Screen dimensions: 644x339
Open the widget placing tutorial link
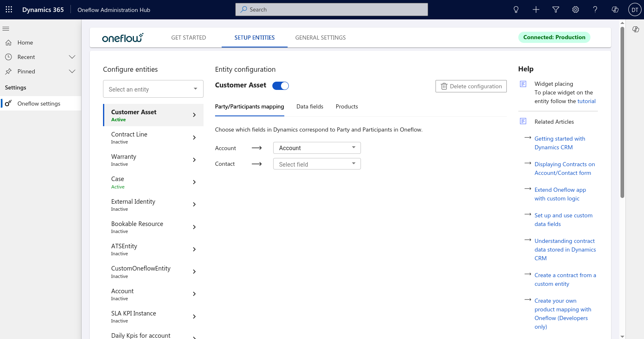click(x=586, y=101)
